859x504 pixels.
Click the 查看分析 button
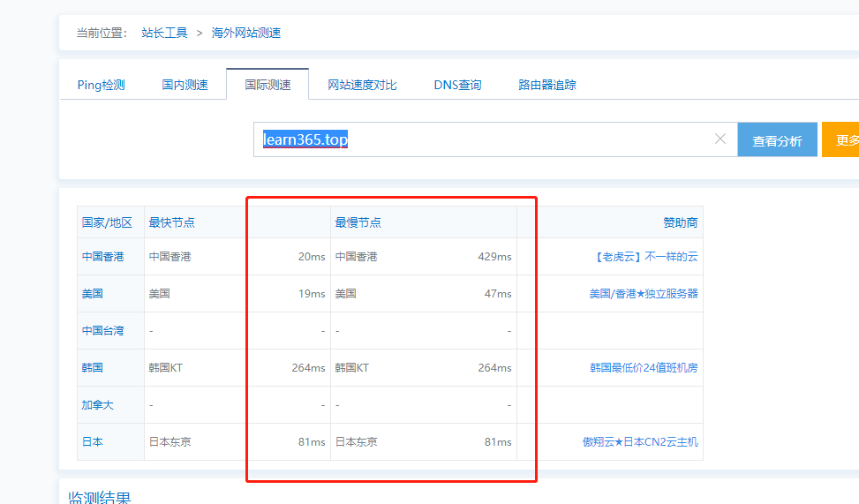pyautogui.click(x=777, y=140)
